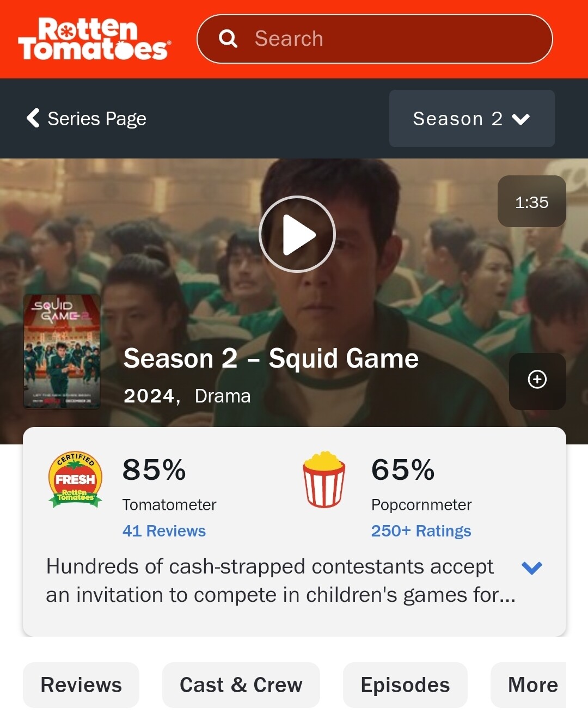This screenshot has width=588, height=714.
Task: Play the Squid Game trailer
Action: click(297, 234)
